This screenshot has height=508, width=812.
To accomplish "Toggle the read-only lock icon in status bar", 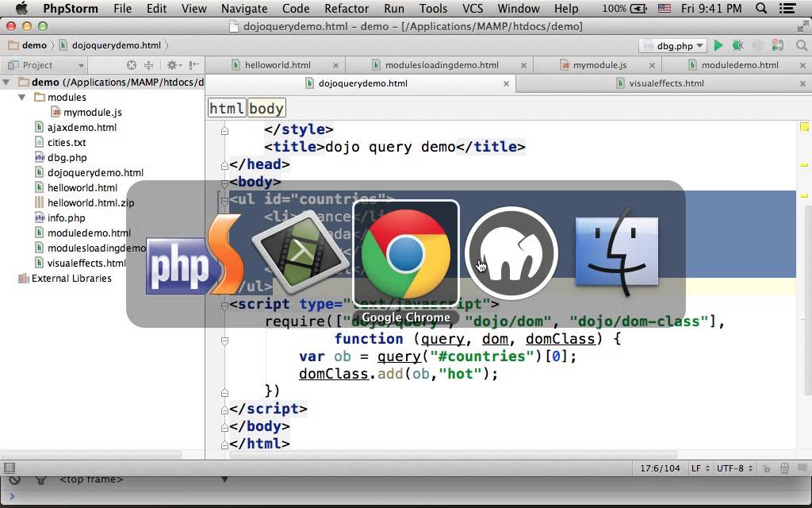I will point(767,468).
